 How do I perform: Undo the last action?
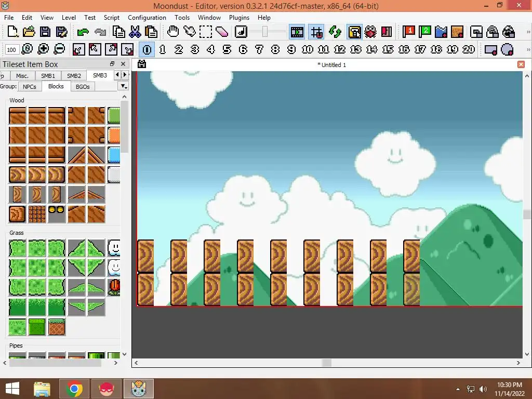[x=83, y=32]
